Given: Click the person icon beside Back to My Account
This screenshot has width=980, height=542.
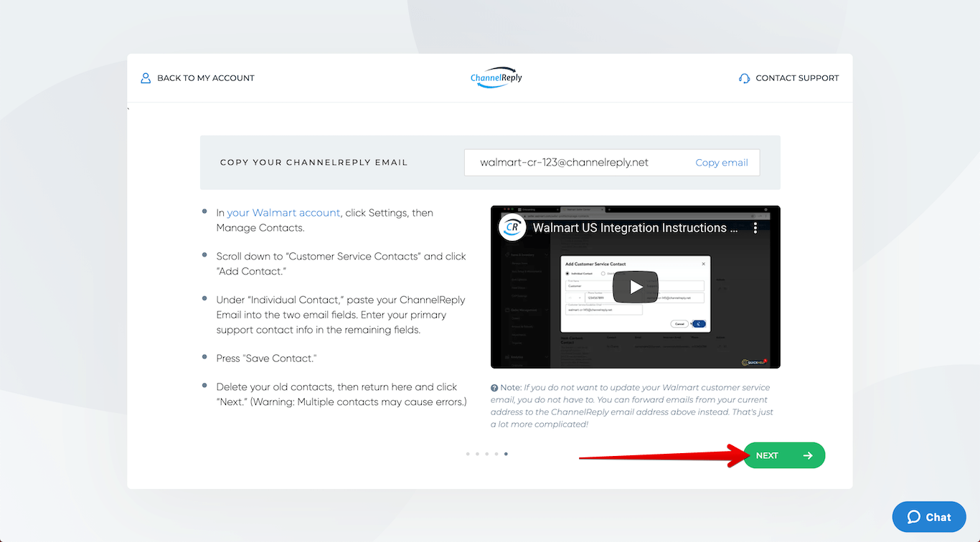Looking at the screenshot, I should [146, 77].
